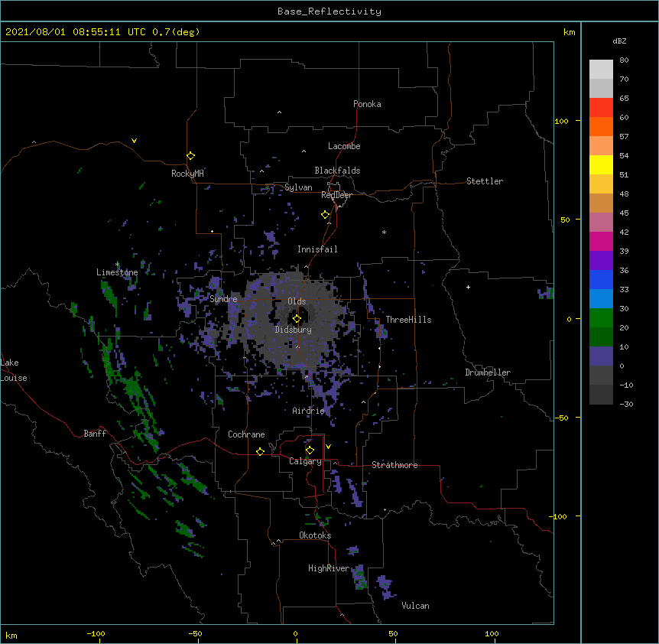Click the yellow diamond marker south of RedDeer

click(x=326, y=215)
